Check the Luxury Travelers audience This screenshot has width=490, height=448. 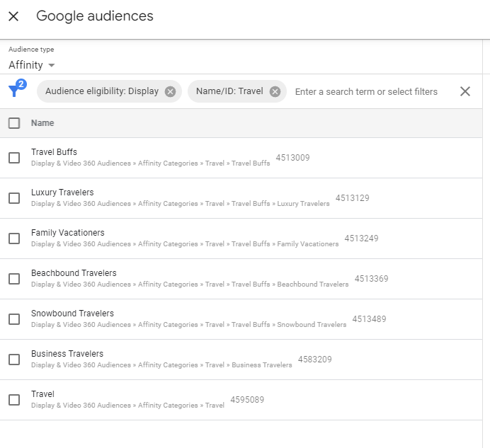(14, 198)
